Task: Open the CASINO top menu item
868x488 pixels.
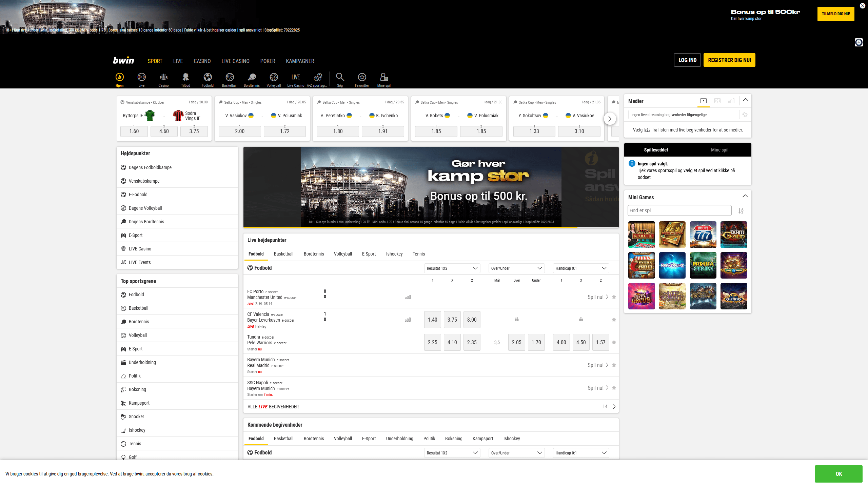Action: coord(202,61)
